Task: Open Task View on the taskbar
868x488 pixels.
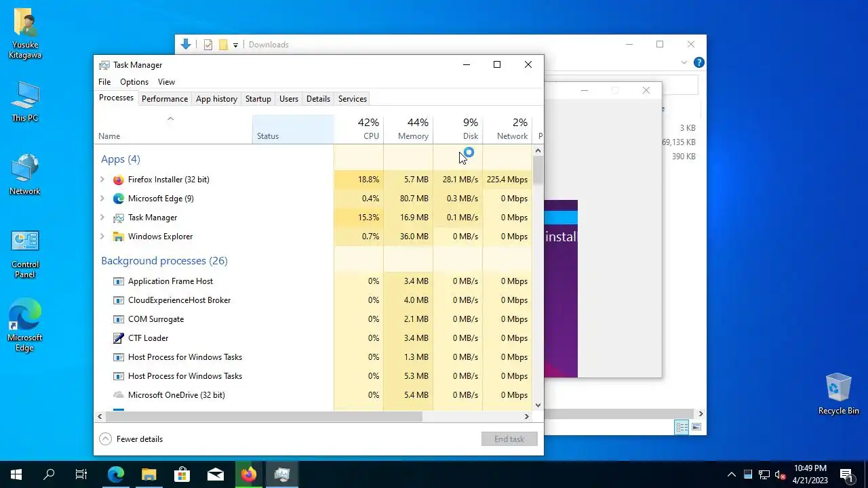Action: point(81,474)
